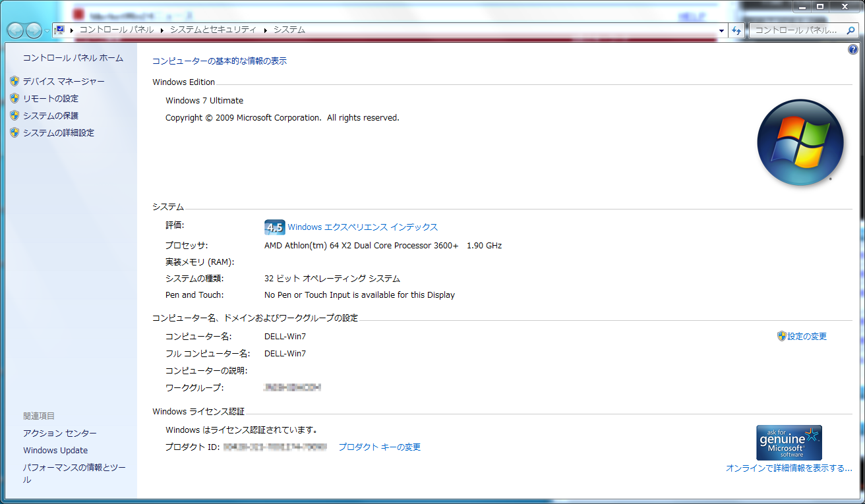The width and height of the screenshot is (865, 504).
Task: Select システムとセキュリティ breadcrumb segment
Action: 213,30
